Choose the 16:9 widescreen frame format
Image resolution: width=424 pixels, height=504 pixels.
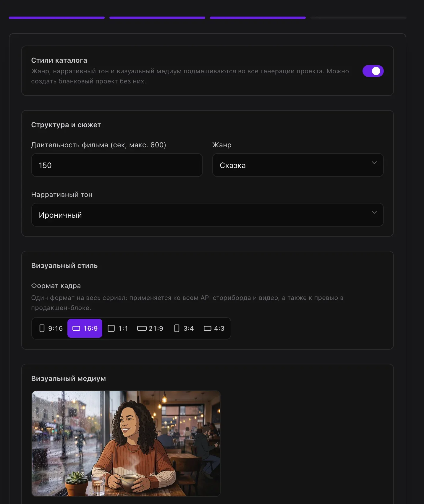pyautogui.click(x=85, y=328)
